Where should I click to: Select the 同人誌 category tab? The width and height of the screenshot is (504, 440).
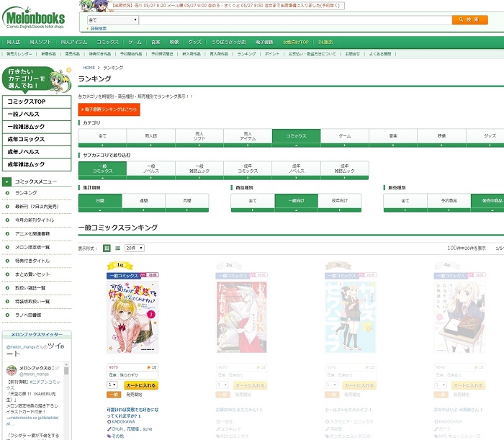click(151, 138)
